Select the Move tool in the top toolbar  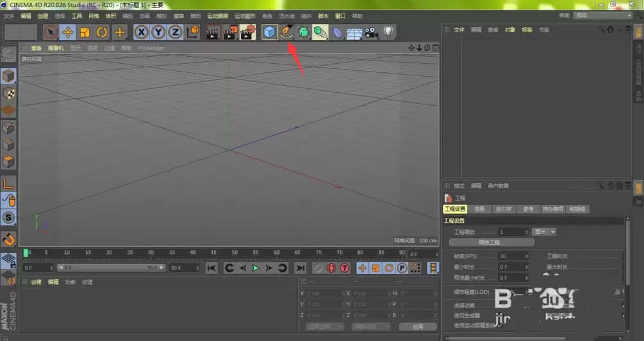(68, 32)
